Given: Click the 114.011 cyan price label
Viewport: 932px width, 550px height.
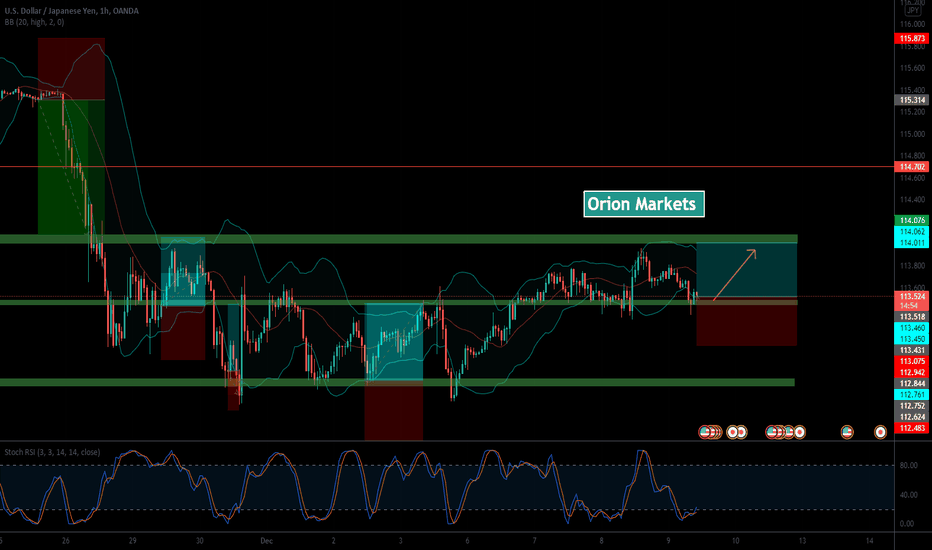Looking at the screenshot, I should pos(912,243).
